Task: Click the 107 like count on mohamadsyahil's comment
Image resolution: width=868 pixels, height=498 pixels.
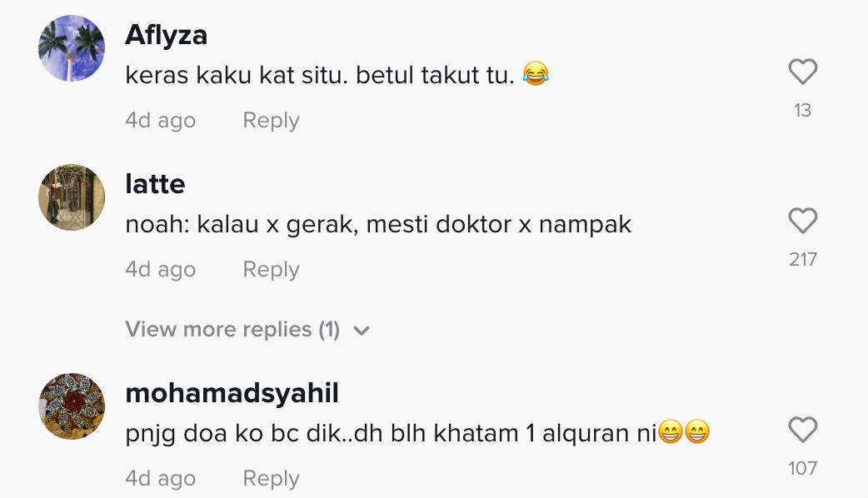Action: coord(802,468)
